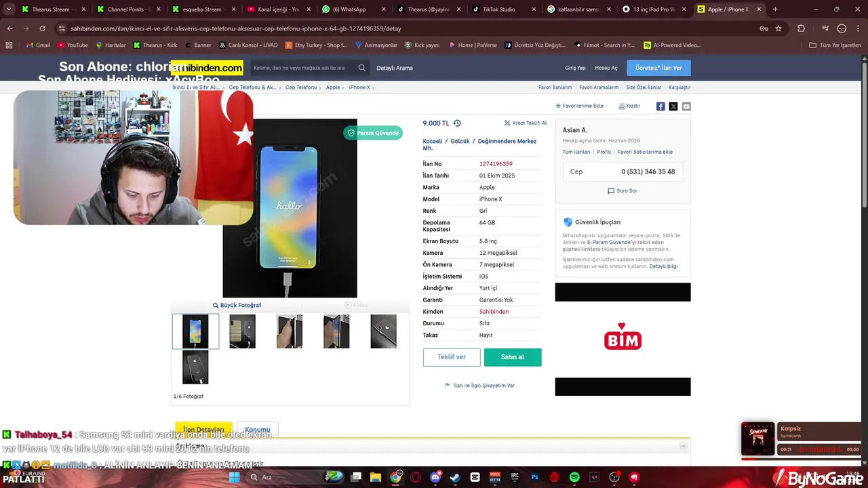Open Windows Start button
The image size is (868, 488).
point(234,477)
